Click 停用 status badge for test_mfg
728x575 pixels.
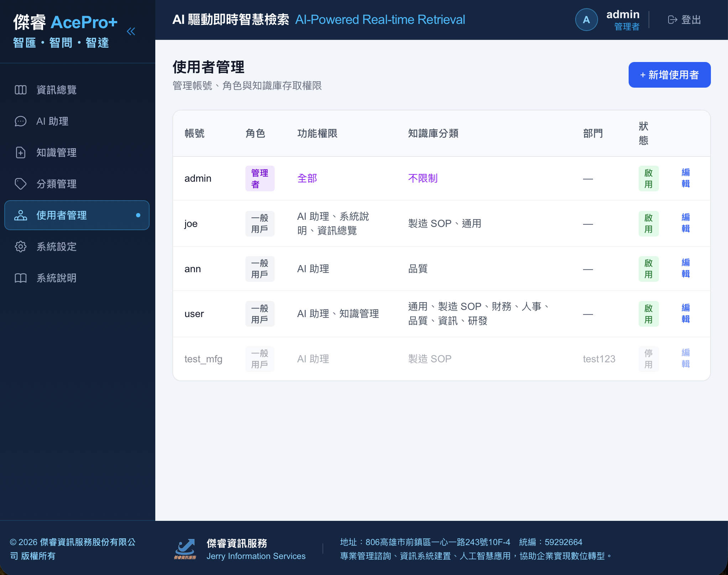[x=649, y=359]
